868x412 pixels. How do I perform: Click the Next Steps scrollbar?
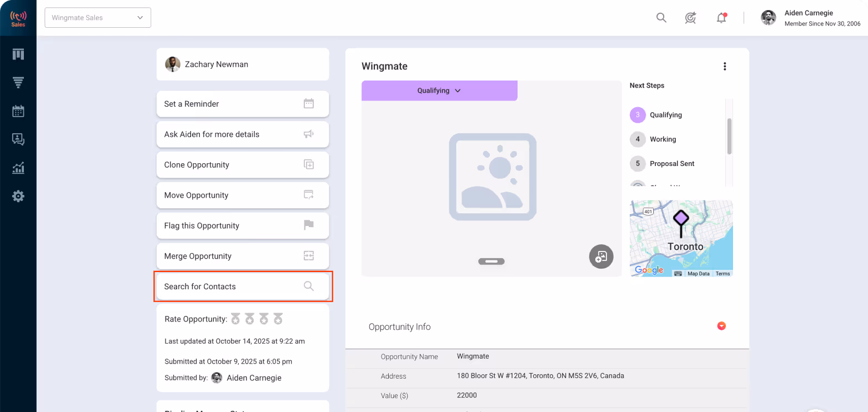[x=730, y=136]
